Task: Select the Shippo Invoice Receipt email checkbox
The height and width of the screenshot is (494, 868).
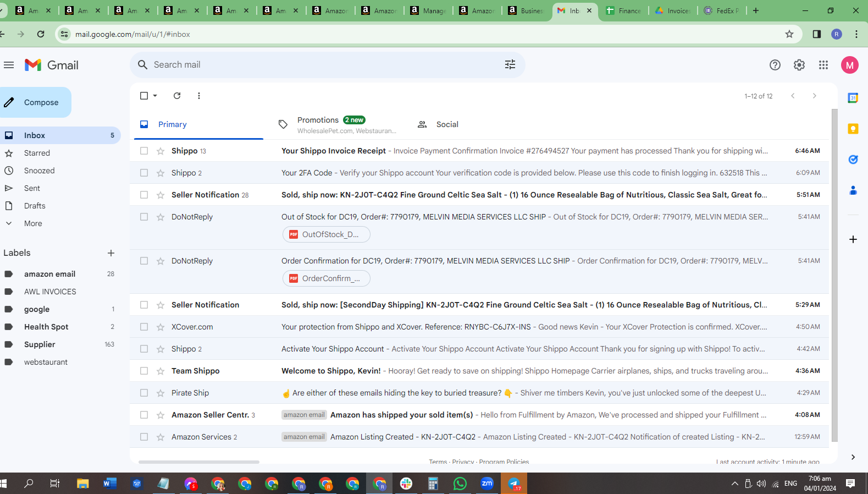Action: (x=144, y=151)
